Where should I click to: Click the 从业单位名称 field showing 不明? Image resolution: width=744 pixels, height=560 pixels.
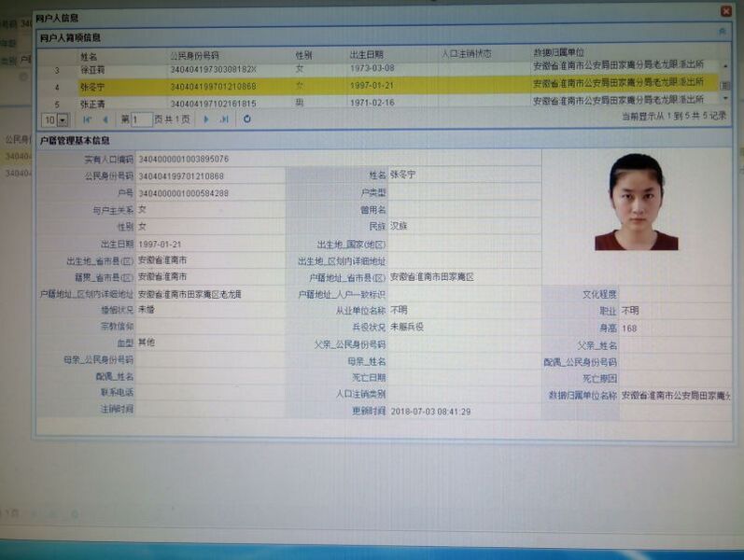click(x=464, y=311)
